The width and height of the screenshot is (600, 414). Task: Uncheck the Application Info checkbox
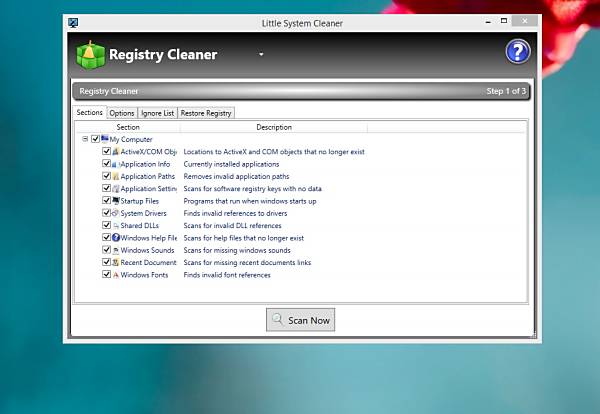[x=106, y=163]
